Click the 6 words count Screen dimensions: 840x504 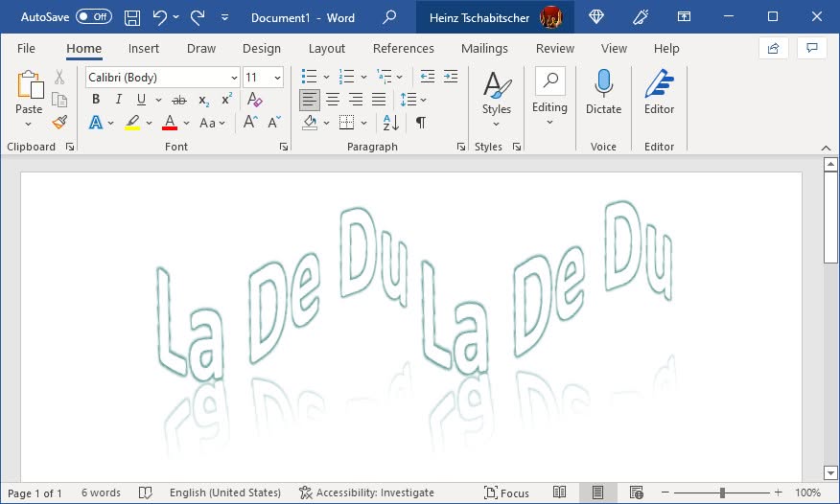point(101,493)
